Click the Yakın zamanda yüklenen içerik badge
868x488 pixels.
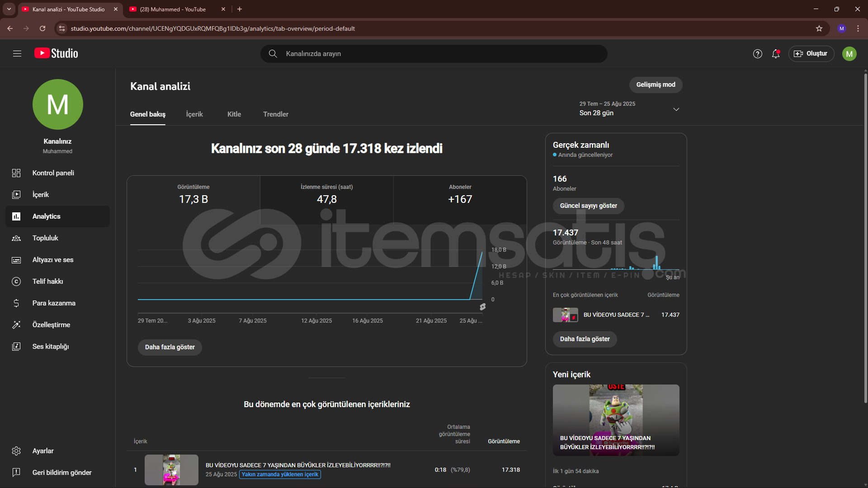(x=280, y=474)
